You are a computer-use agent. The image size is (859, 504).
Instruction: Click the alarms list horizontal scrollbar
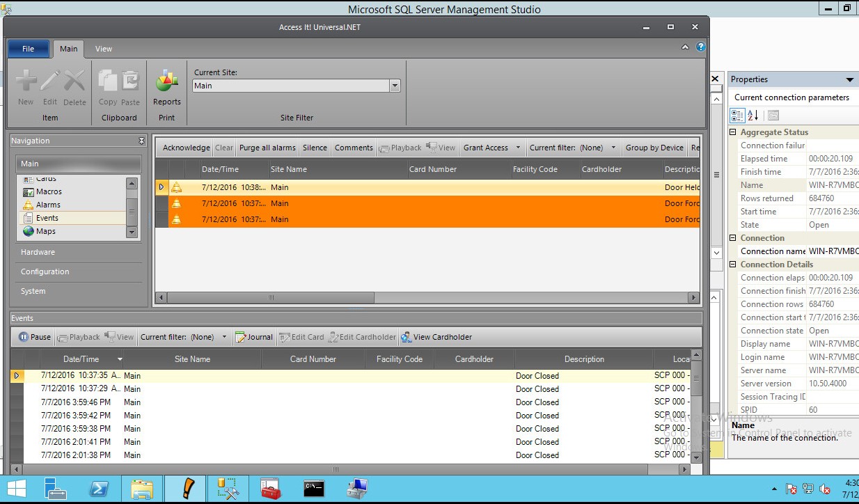click(x=271, y=298)
